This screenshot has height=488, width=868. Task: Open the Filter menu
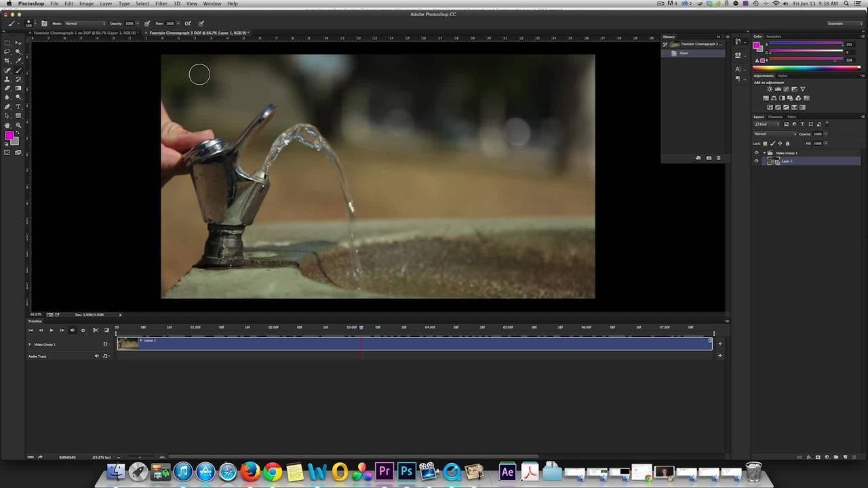point(161,3)
